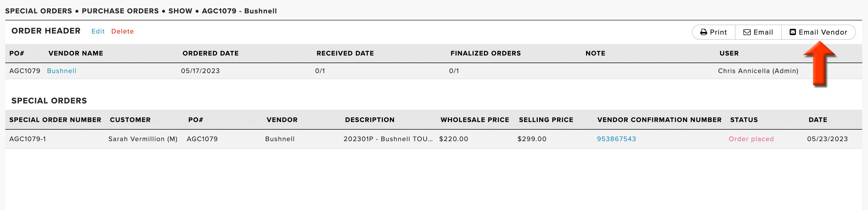868x210 pixels.
Task: Click the Print button label
Action: 718,32
